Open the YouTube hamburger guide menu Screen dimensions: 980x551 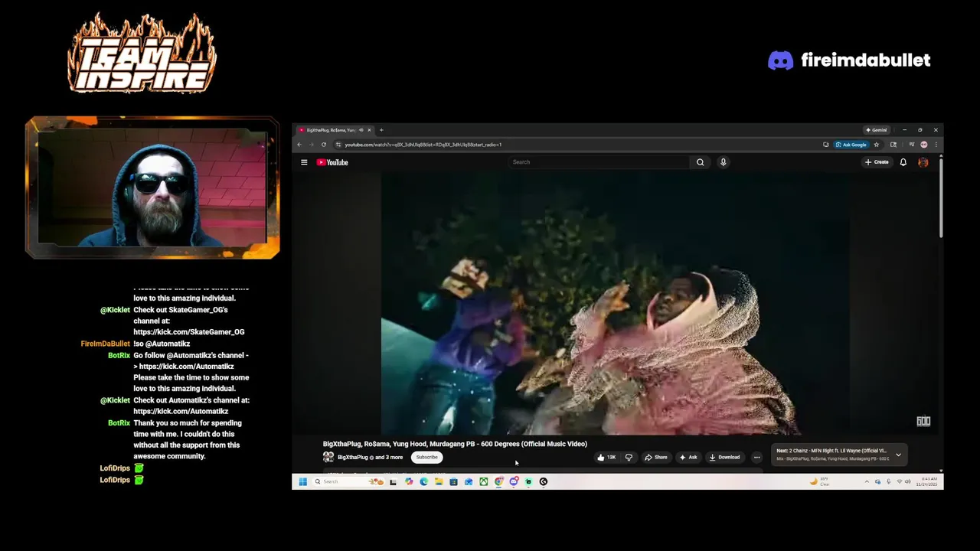(304, 162)
